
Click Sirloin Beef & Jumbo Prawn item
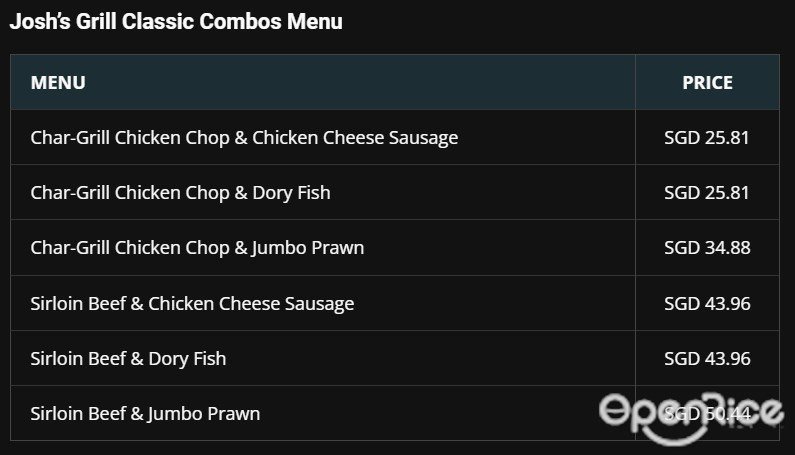[x=145, y=414]
